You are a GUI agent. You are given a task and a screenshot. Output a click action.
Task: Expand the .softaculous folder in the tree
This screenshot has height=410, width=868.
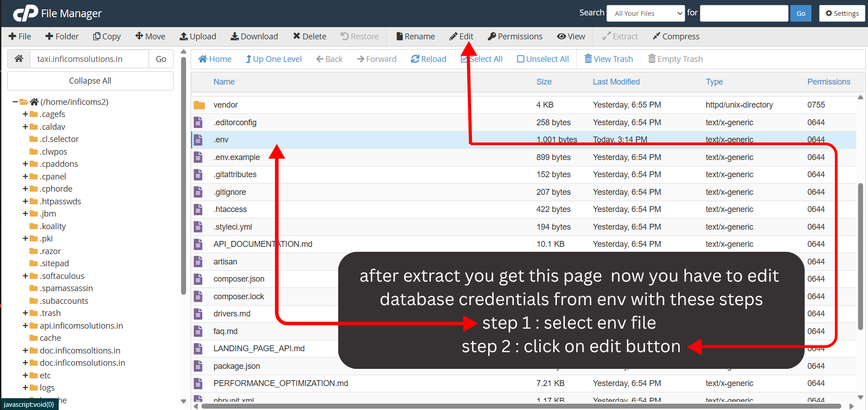pos(25,276)
